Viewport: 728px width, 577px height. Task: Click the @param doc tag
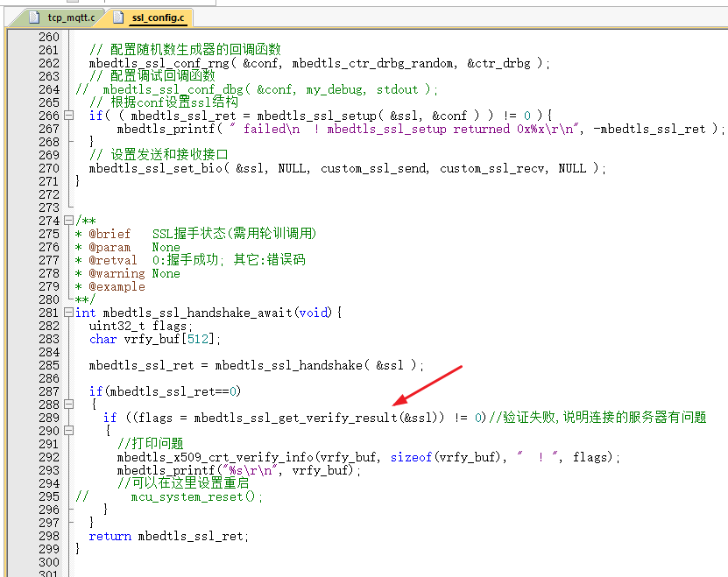click(110, 247)
